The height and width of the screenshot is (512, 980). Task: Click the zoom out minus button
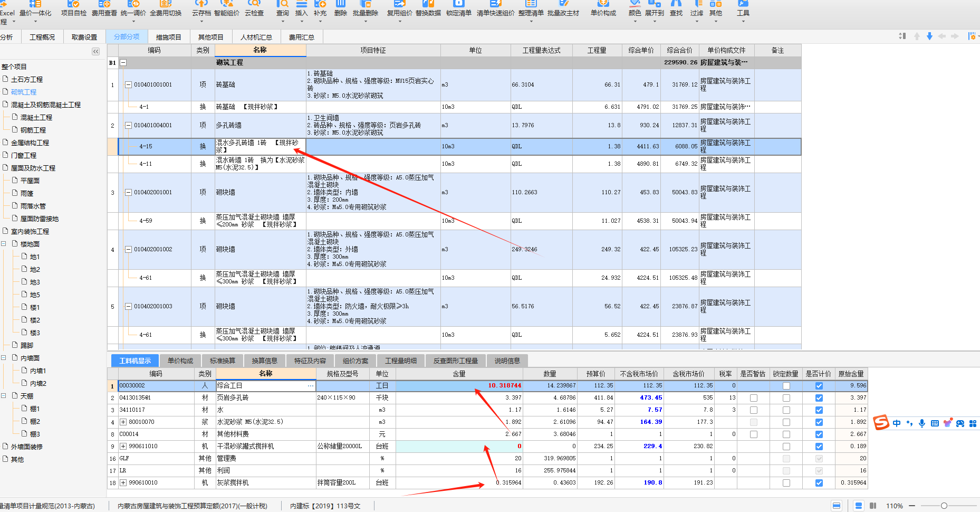(x=911, y=506)
